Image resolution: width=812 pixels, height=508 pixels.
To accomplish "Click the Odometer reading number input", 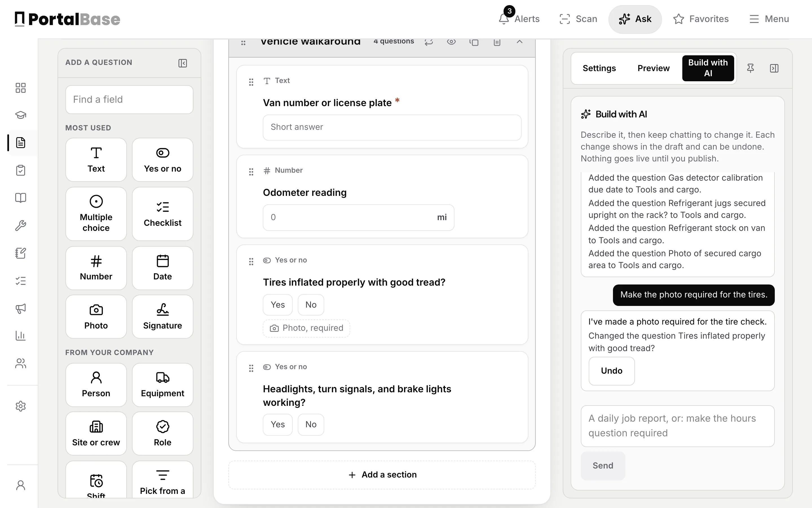I will pos(358,217).
